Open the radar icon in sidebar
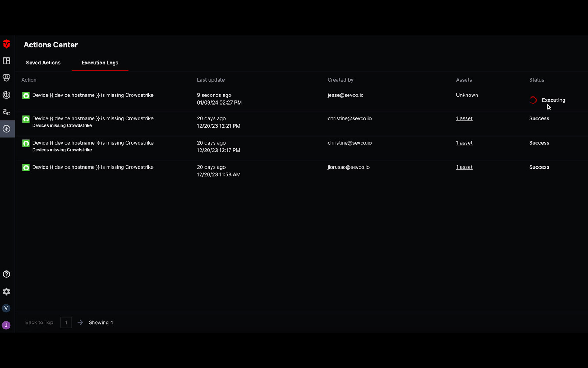This screenshot has height=368, width=588. pos(7,95)
